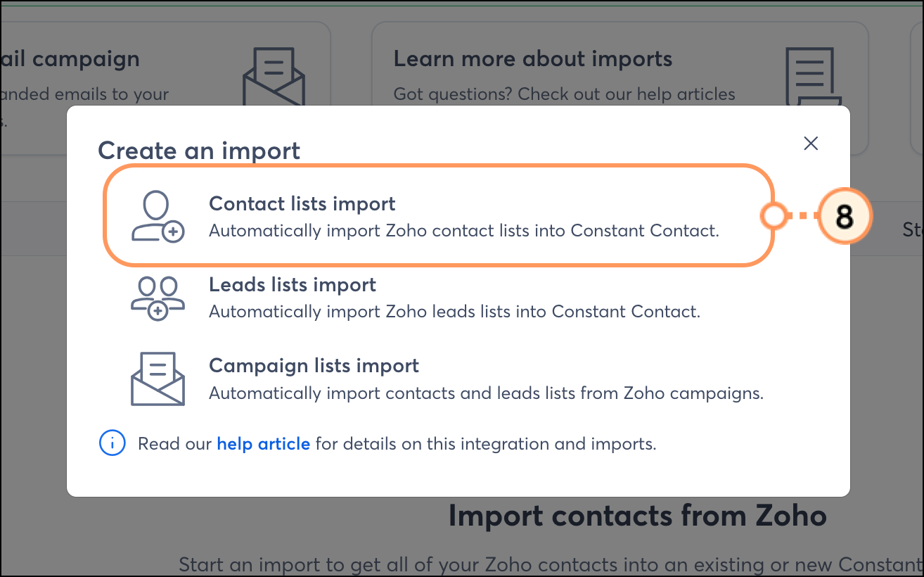924x577 pixels.
Task: Select the "Contact lists import" title
Action: coord(302,204)
